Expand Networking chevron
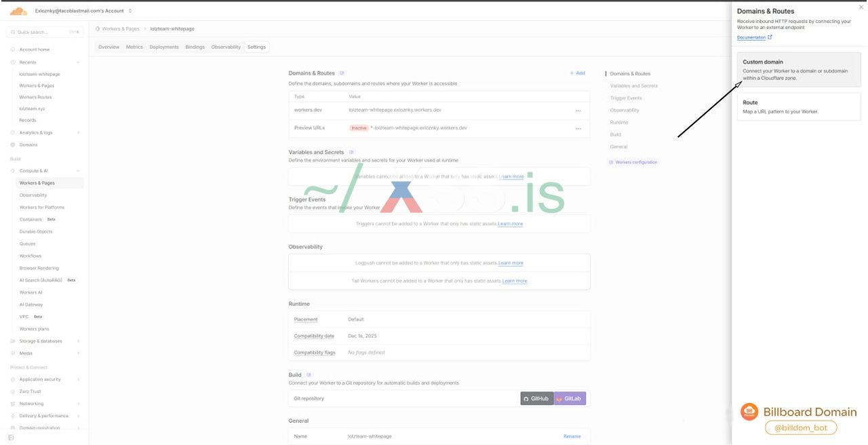Image resolution: width=868 pixels, height=445 pixels. [78, 404]
